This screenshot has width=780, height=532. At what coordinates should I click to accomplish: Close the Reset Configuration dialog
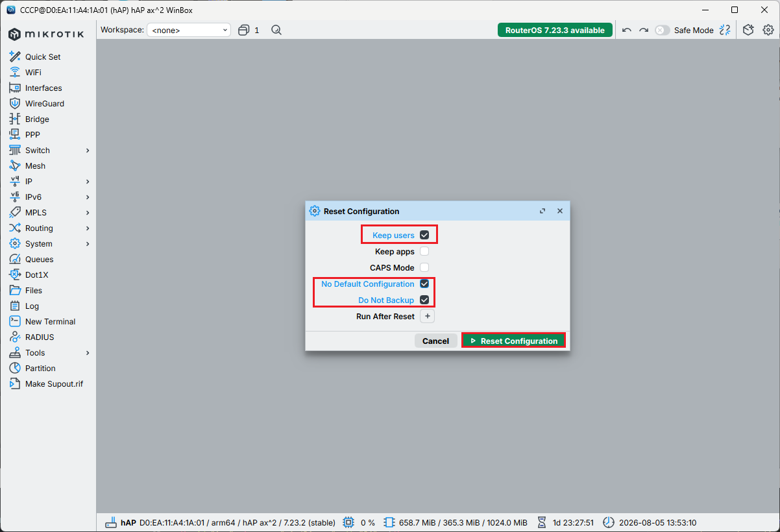point(560,211)
